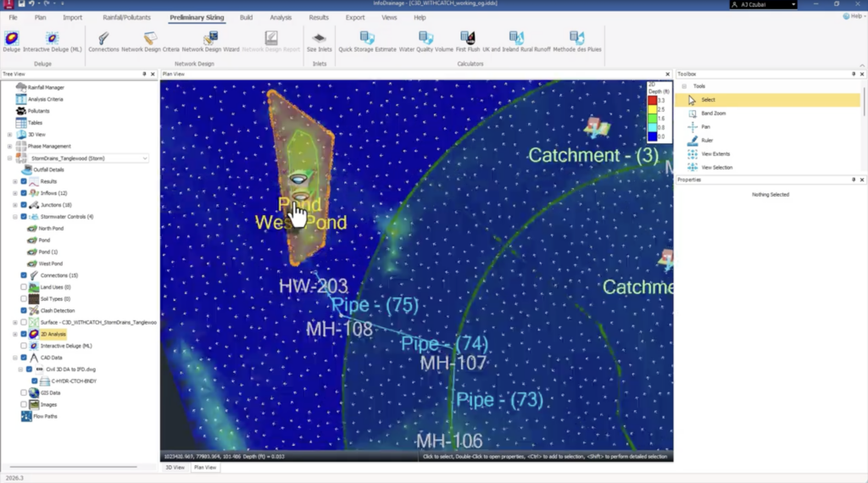
Task: Open Analysis Criteria in tree
Action: (x=45, y=99)
